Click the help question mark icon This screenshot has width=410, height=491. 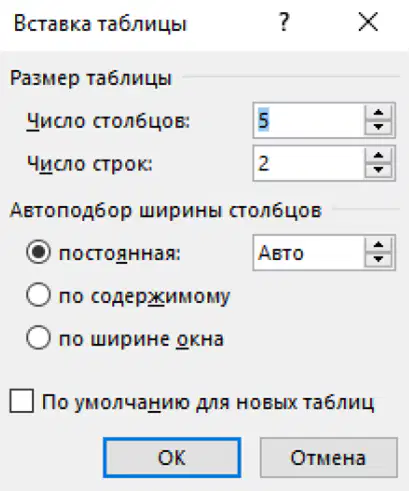pyautogui.click(x=284, y=22)
